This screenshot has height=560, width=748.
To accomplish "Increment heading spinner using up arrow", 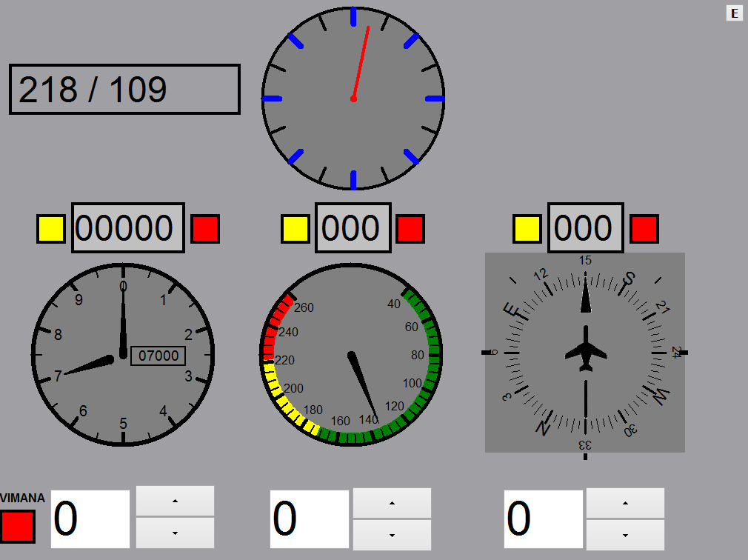I will tap(625, 503).
